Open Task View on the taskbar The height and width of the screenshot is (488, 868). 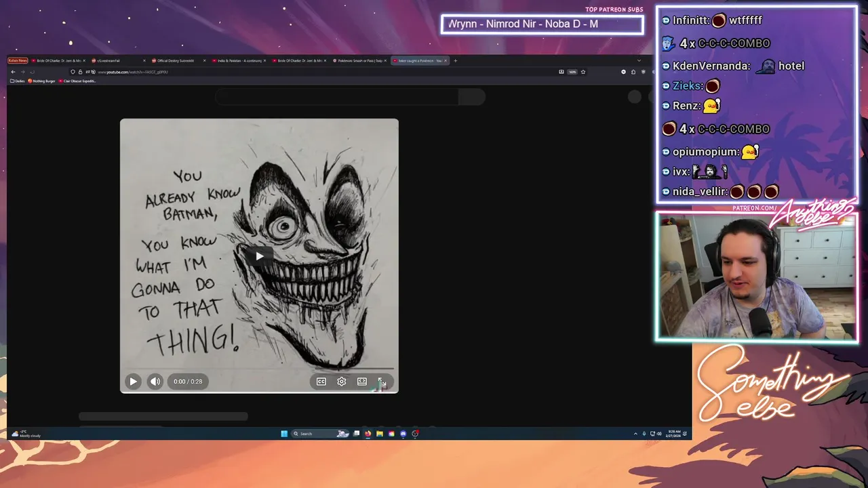356,433
